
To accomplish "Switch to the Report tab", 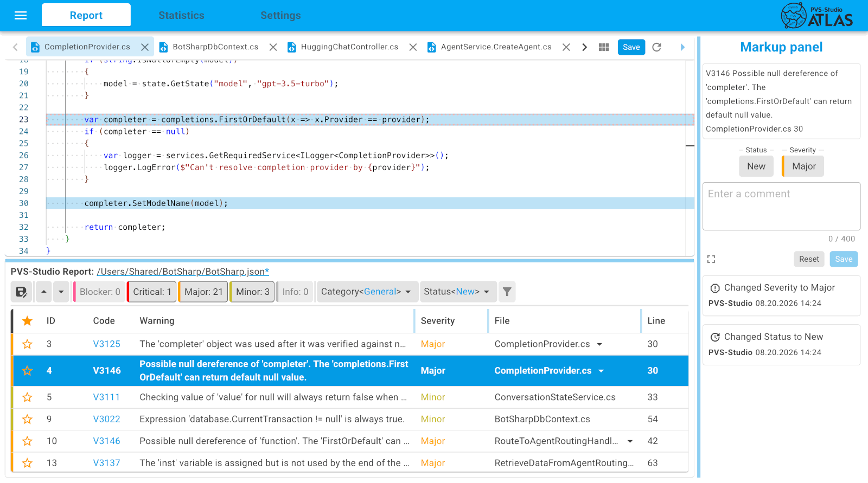I will (86, 15).
